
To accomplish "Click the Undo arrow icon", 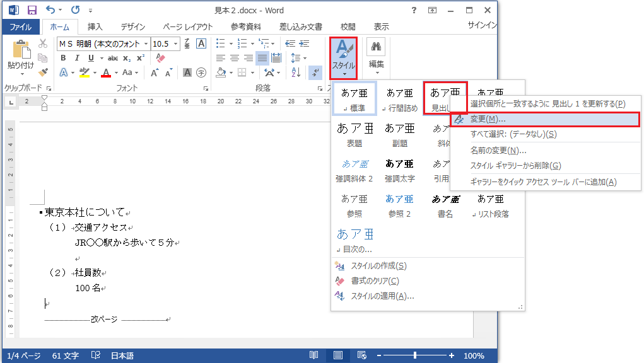I will [x=51, y=11].
